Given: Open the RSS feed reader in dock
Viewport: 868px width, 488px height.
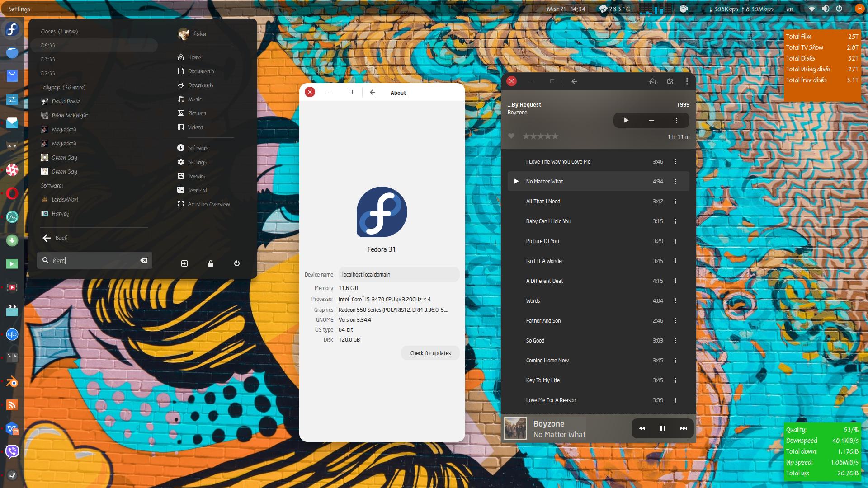Looking at the screenshot, I should 12,405.
